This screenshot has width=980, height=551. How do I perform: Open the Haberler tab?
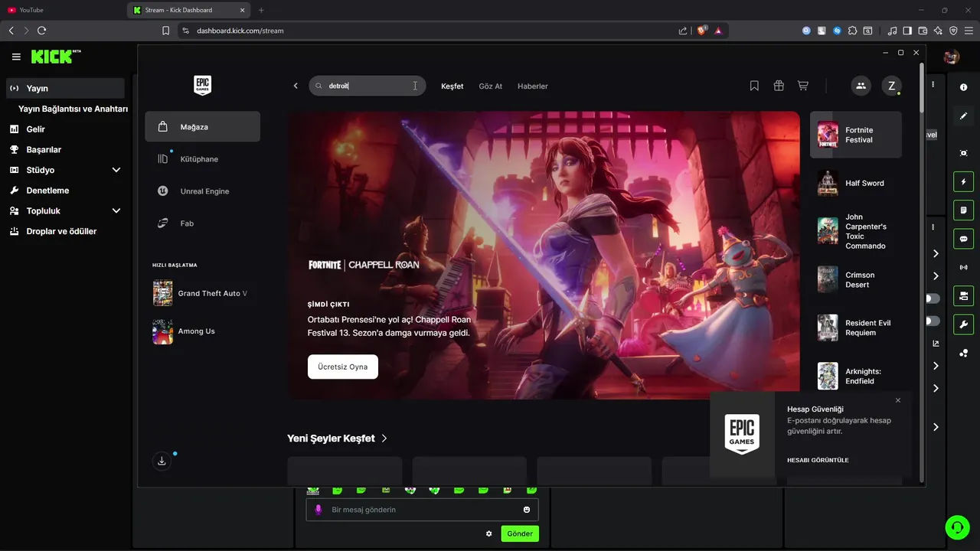coord(533,86)
